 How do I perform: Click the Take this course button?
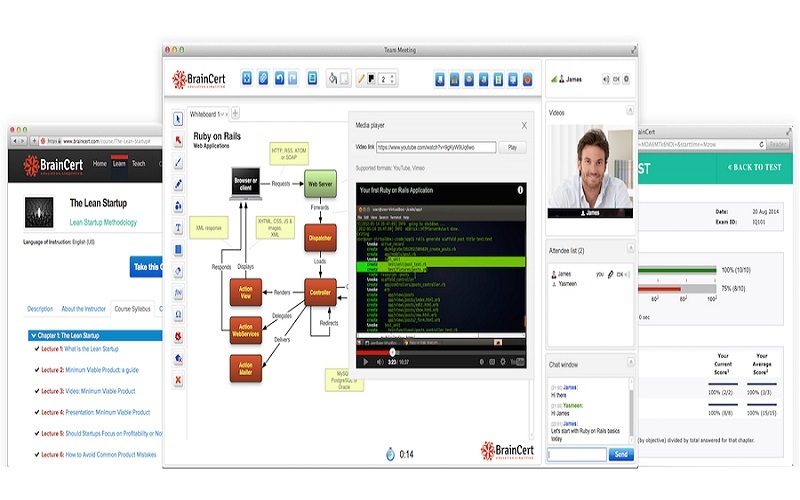click(146, 267)
